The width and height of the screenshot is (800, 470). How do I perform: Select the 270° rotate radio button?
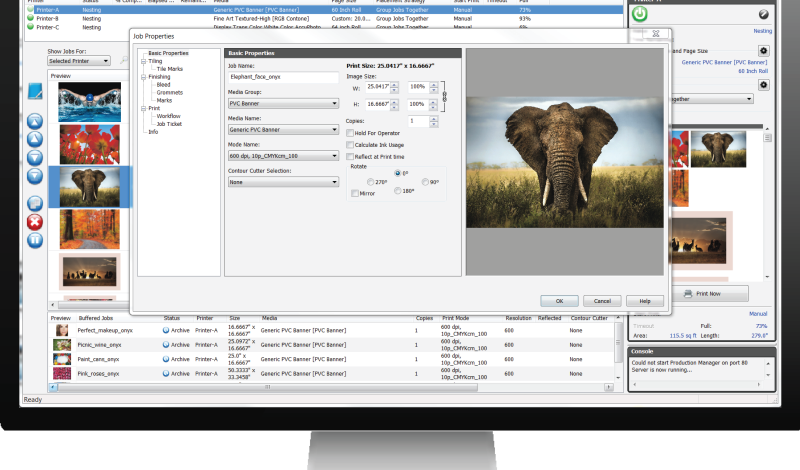click(370, 182)
